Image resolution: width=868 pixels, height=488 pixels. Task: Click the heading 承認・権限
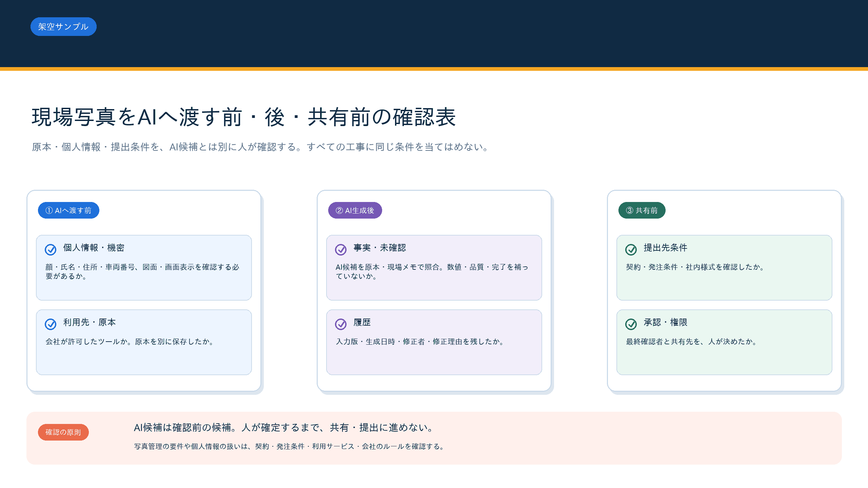[666, 322]
